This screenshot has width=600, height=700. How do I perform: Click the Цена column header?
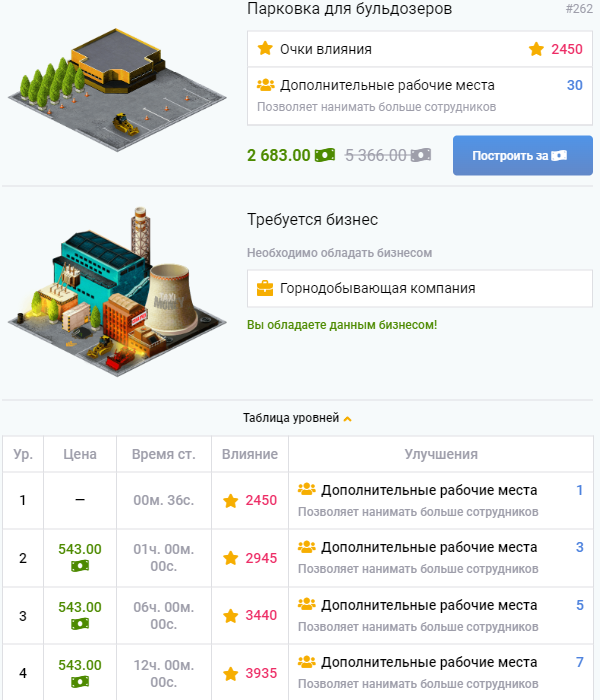coord(80,454)
